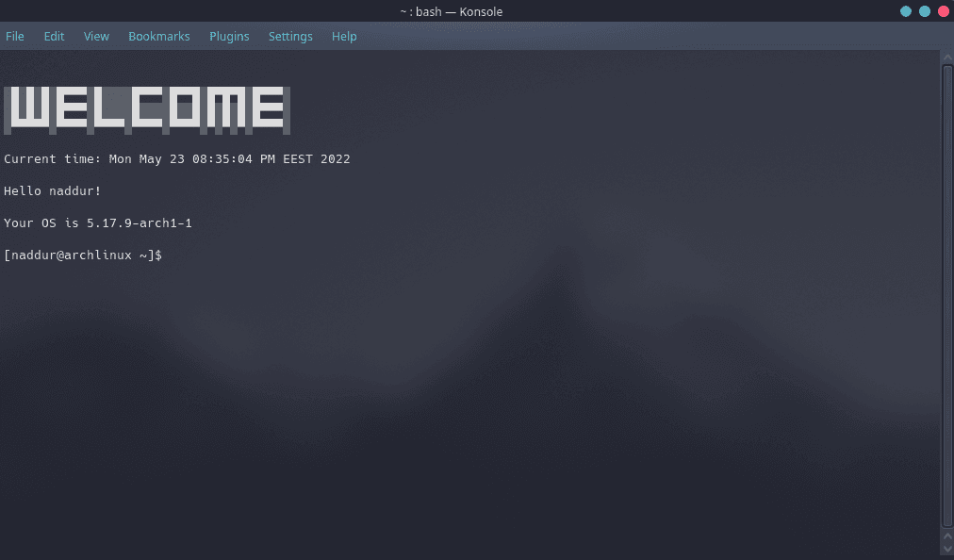Show the Plugins menu
Screen dimensions: 954x560
229,37
